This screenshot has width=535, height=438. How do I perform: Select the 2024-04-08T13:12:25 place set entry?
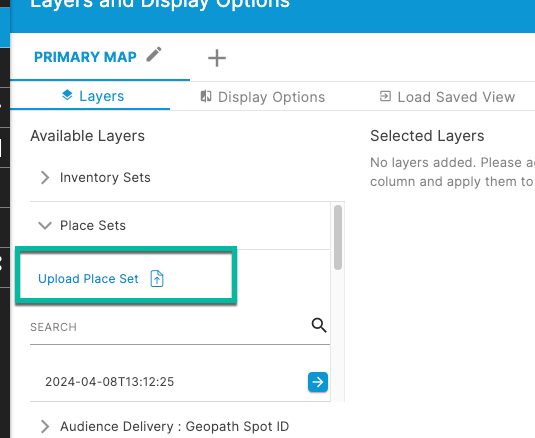click(110, 382)
